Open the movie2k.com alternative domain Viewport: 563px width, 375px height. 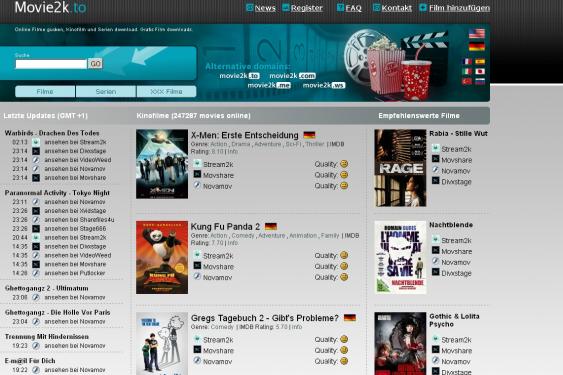click(293, 76)
